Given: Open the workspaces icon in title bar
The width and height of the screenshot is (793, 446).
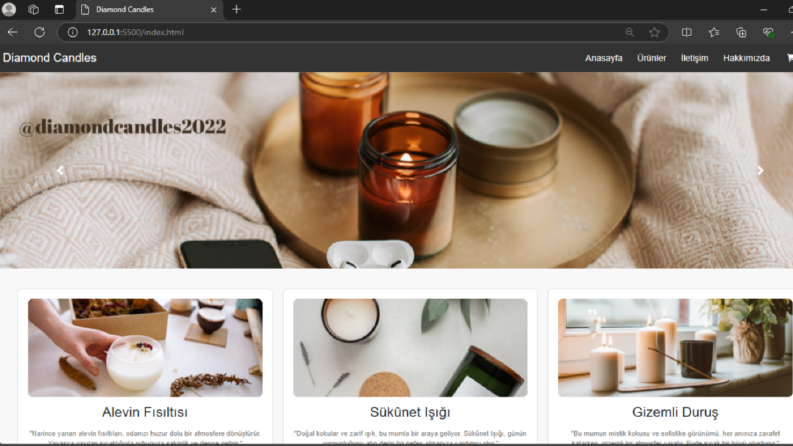Looking at the screenshot, I should [33, 9].
